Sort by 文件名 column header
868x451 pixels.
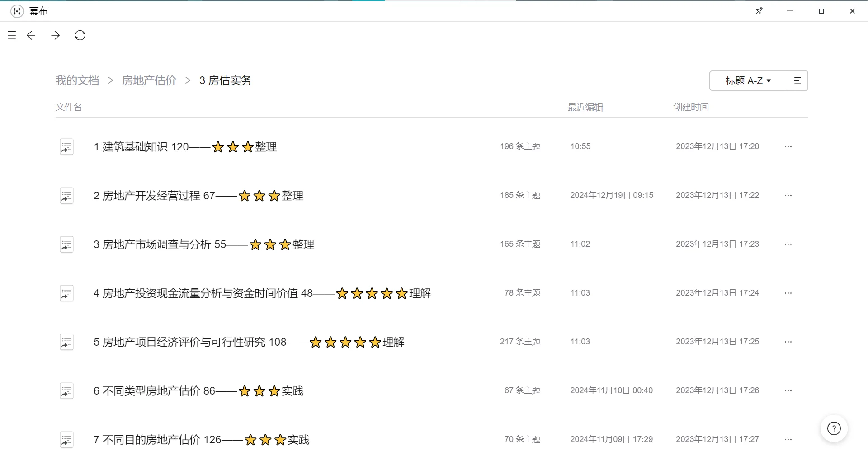coord(69,107)
